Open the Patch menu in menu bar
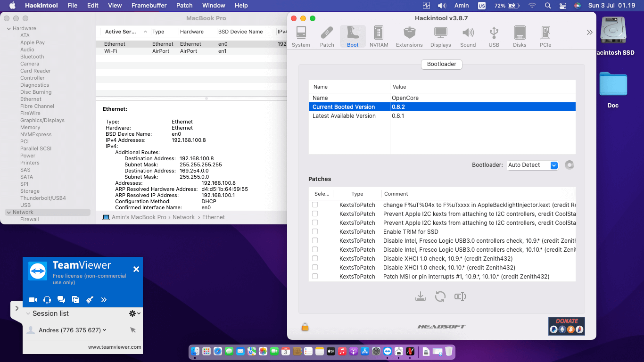Image resolution: width=644 pixels, height=362 pixels. click(x=184, y=6)
